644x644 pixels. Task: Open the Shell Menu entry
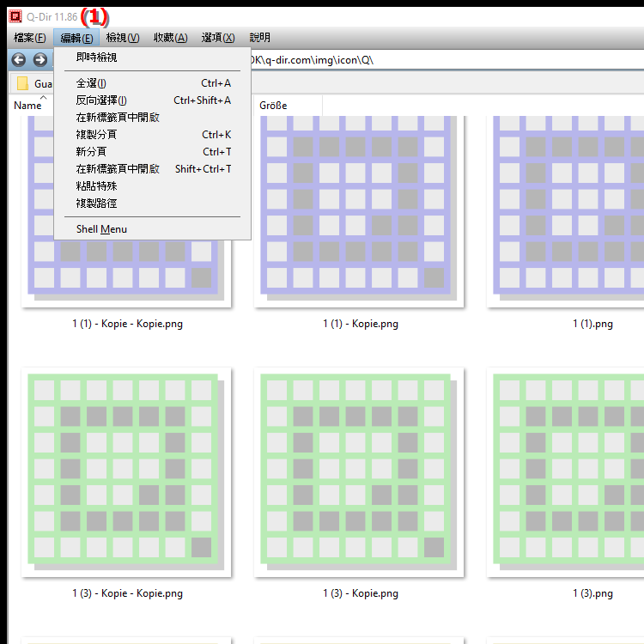tap(152, 229)
